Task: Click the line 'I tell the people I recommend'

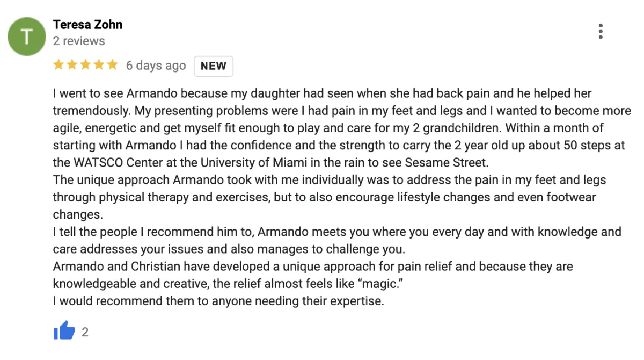Action: [x=337, y=232]
